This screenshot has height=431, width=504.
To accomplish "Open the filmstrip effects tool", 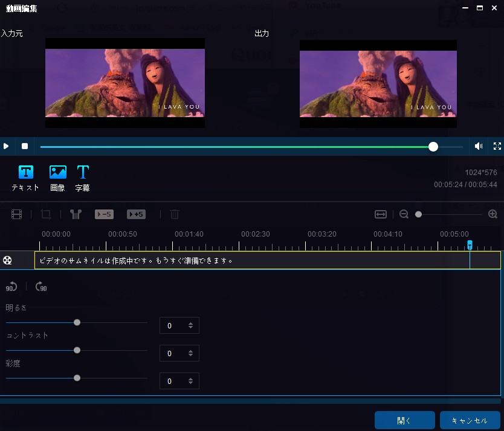I will [17, 214].
